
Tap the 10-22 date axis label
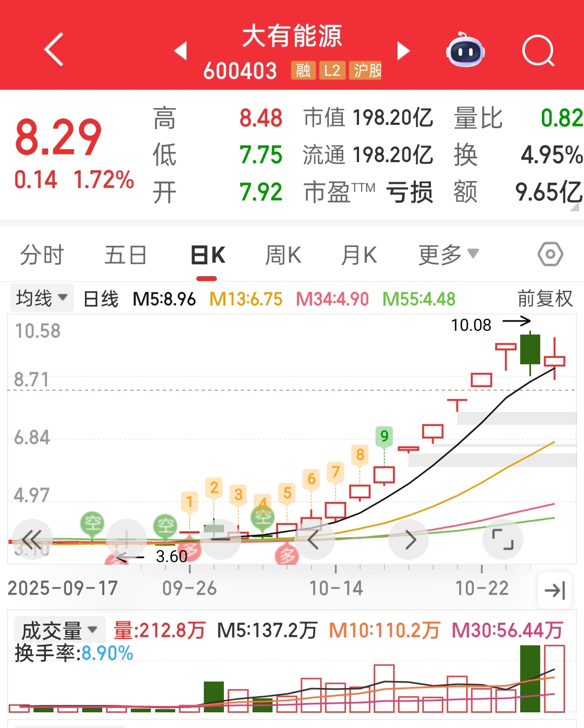point(482,588)
